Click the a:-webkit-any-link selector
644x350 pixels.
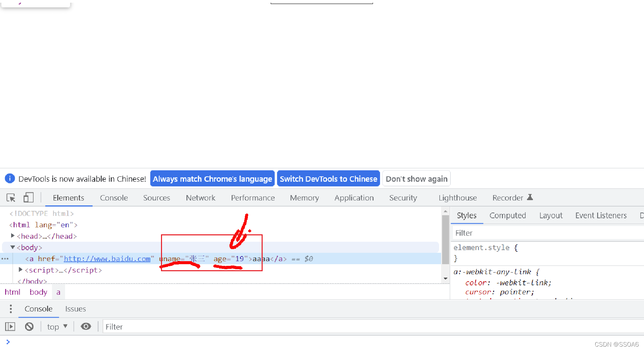click(x=492, y=272)
